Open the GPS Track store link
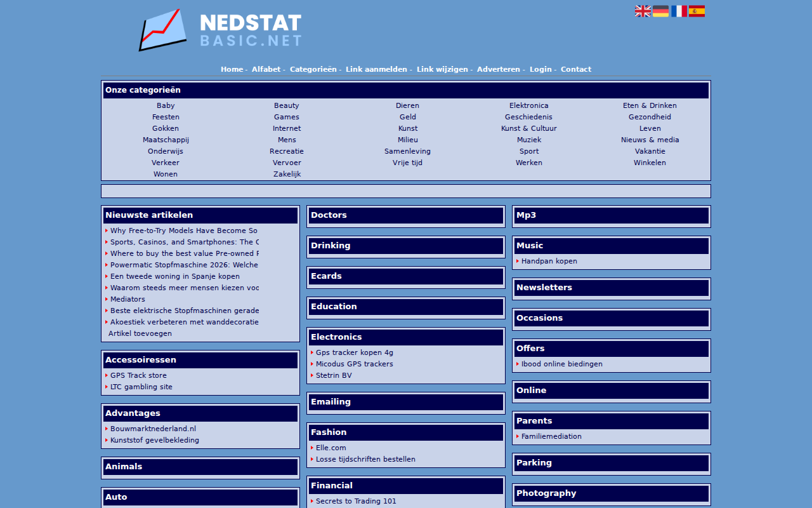 click(138, 375)
